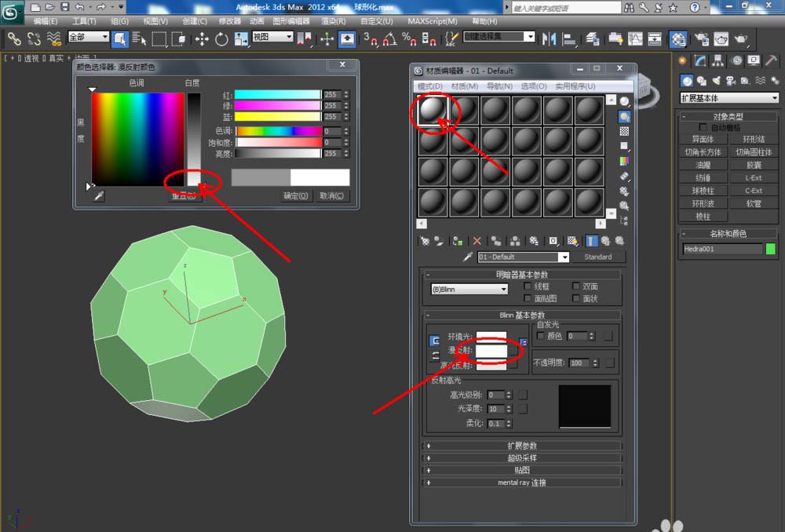Confirm color with 确定(O) button
Viewport: 785px width, 532px height.
point(295,195)
